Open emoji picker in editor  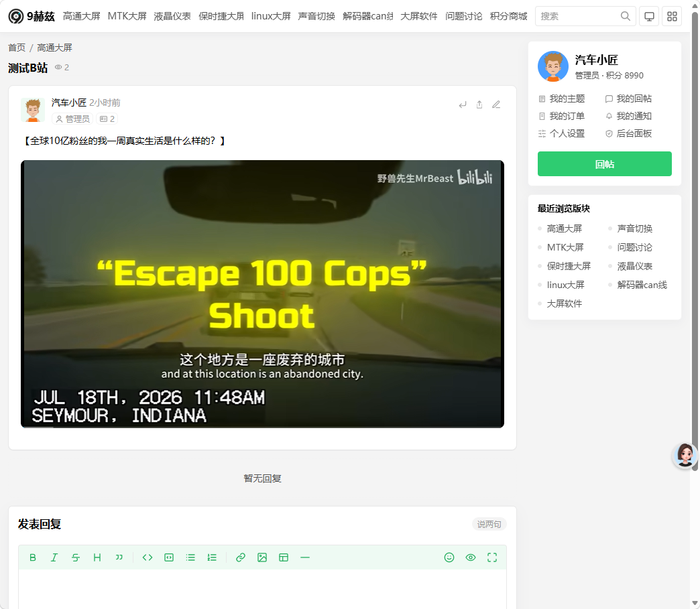(x=449, y=557)
